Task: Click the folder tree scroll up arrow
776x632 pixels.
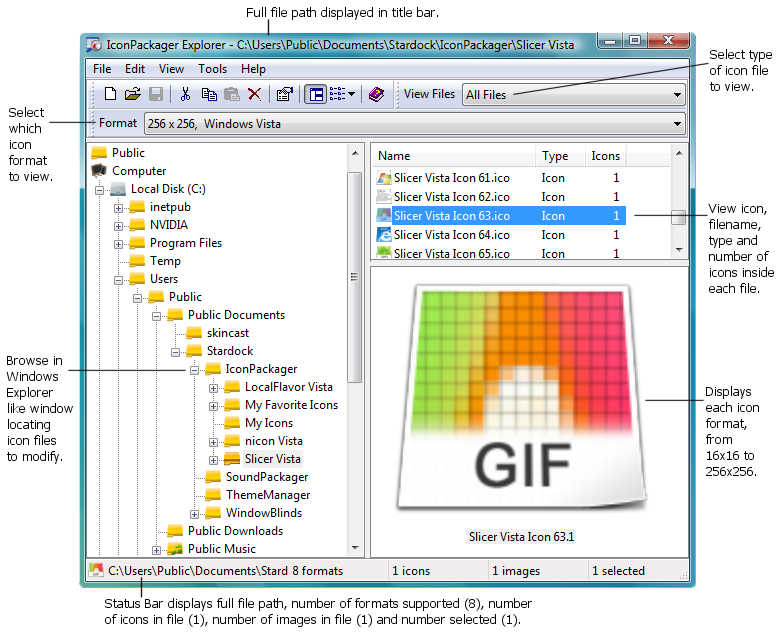Action: pyautogui.click(x=355, y=153)
